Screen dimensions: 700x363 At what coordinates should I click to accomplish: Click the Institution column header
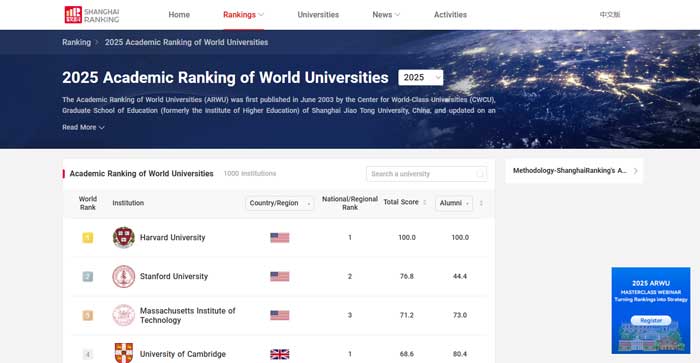point(128,203)
